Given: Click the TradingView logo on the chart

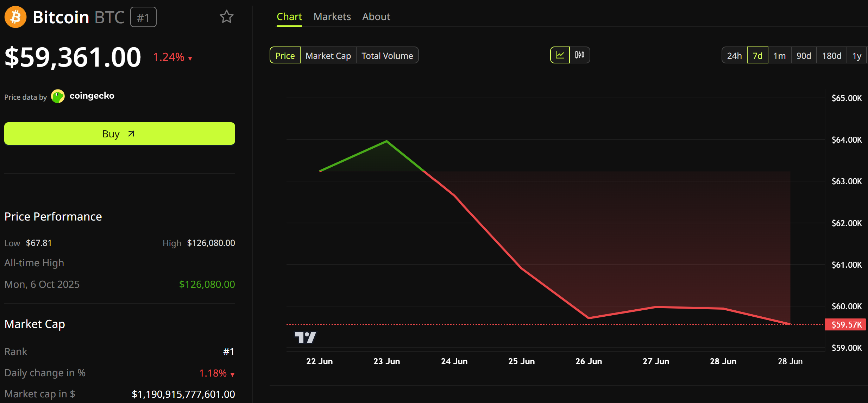Looking at the screenshot, I should pyautogui.click(x=305, y=337).
